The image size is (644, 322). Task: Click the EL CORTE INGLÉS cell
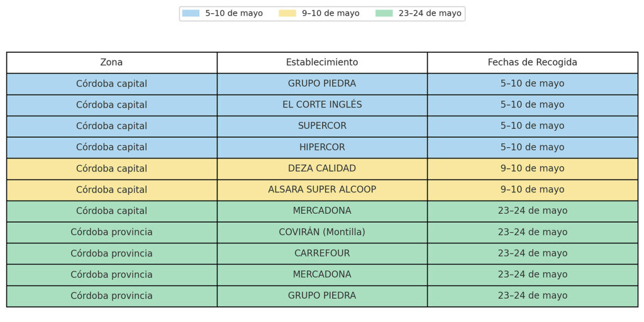(322, 105)
